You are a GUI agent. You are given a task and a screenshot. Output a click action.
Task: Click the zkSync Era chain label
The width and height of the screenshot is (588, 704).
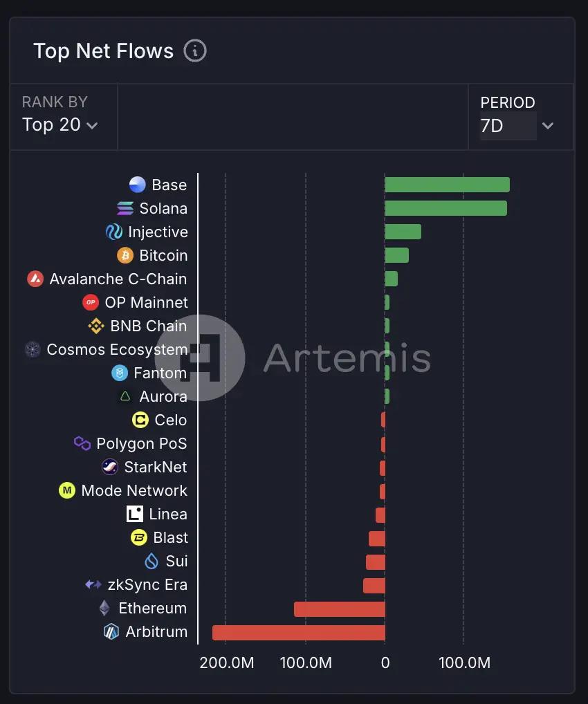(x=147, y=584)
